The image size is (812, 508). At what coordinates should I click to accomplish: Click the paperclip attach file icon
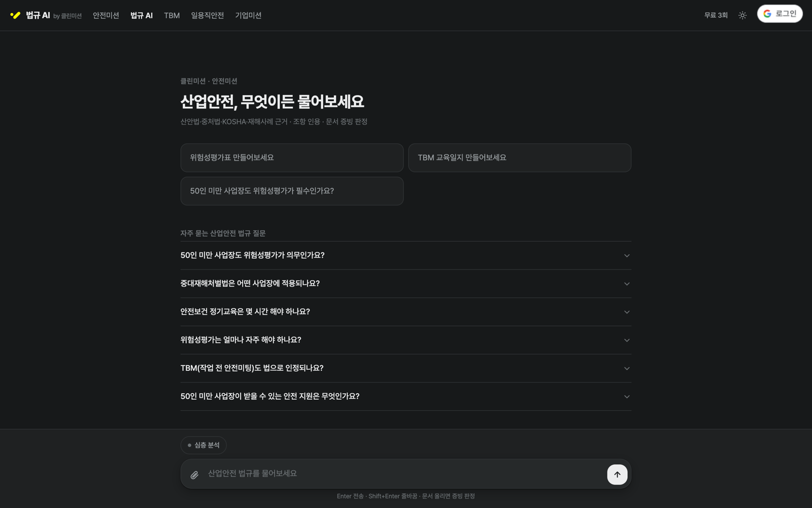click(194, 475)
